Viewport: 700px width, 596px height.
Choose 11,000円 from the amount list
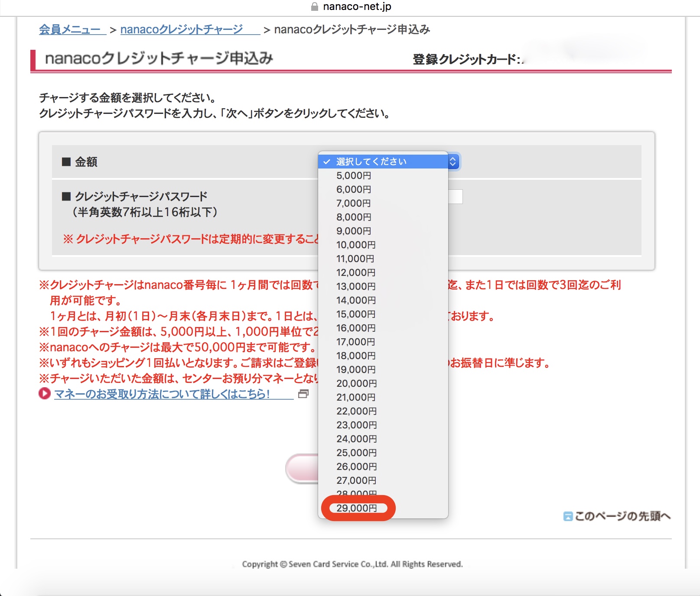383,259
